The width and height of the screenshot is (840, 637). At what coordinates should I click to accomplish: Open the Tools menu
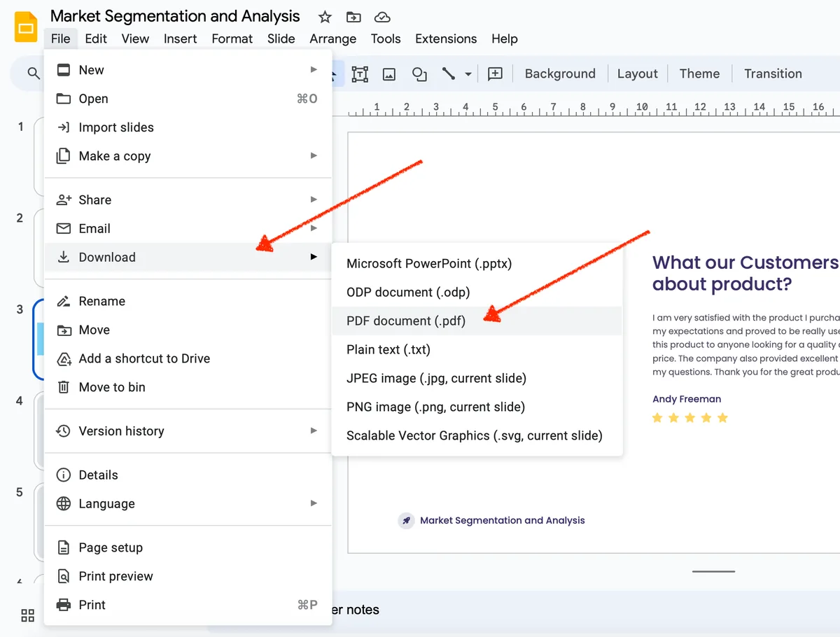click(386, 38)
